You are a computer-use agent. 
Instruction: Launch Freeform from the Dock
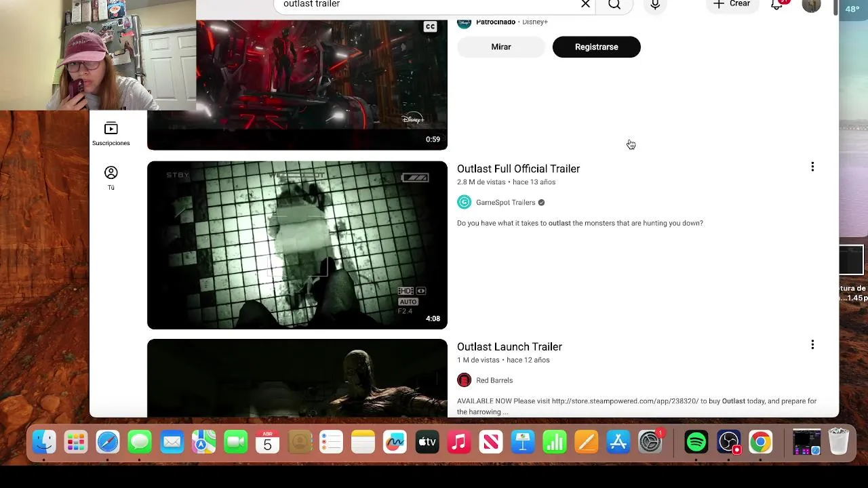point(395,443)
